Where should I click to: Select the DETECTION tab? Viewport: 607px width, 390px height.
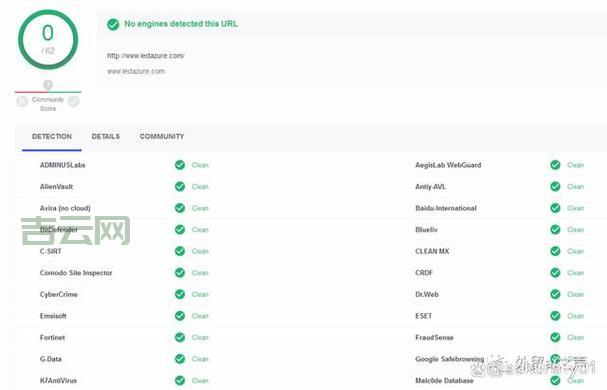click(52, 136)
